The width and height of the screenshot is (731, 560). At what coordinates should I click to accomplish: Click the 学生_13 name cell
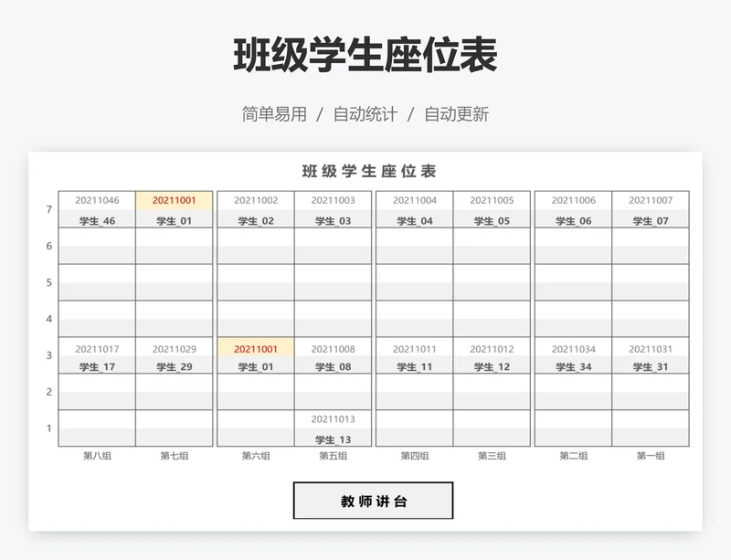(x=333, y=438)
